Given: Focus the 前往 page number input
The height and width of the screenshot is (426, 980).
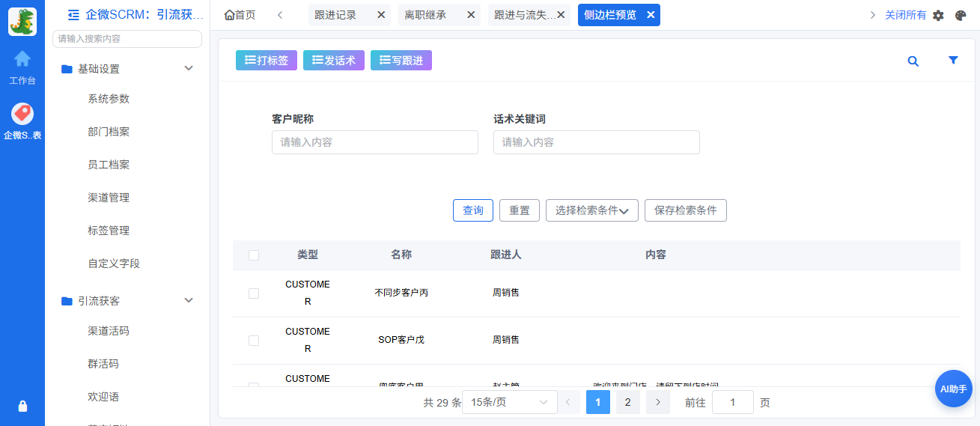Looking at the screenshot, I should pyautogui.click(x=733, y=402).
